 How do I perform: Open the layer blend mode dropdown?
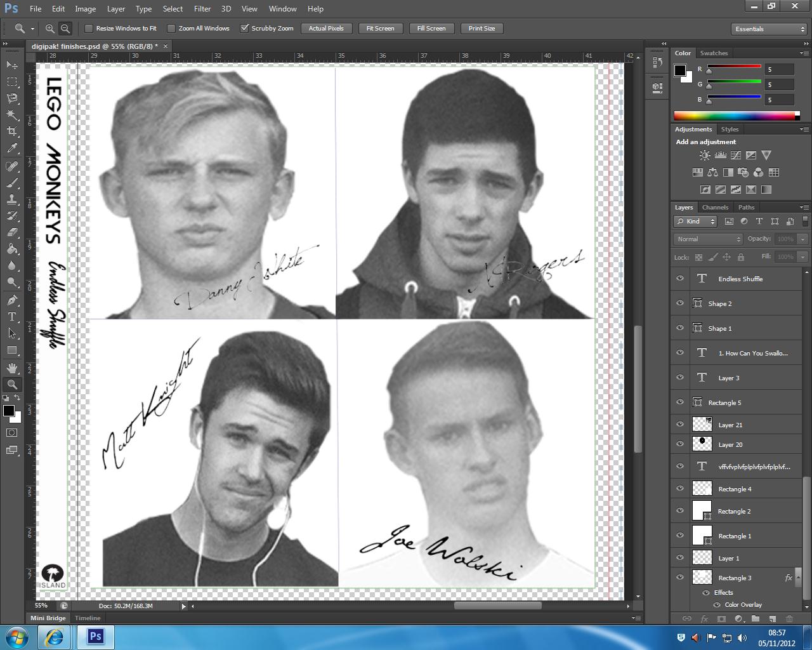(708, 239)
